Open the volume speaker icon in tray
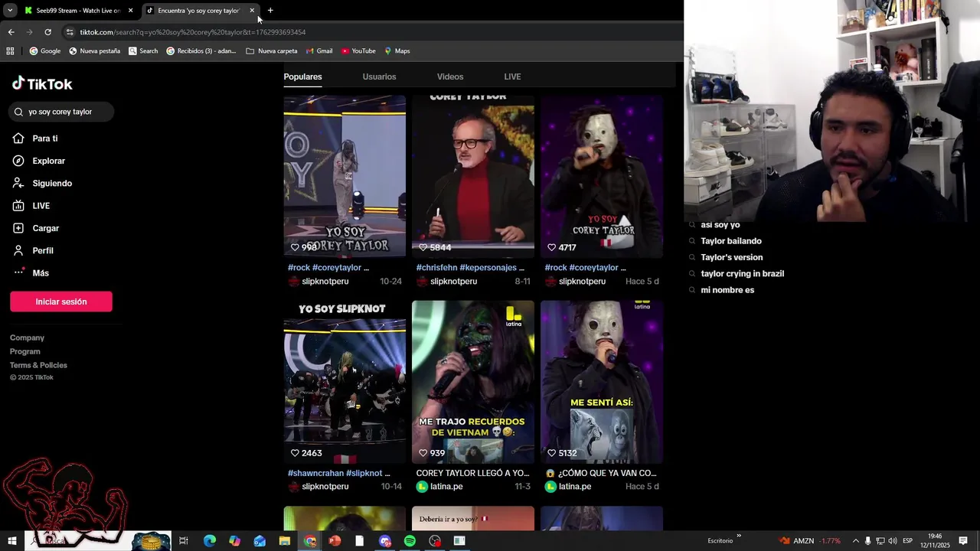Screen dimensions: 980x551 pyautogui.click(x=893, y=541)
